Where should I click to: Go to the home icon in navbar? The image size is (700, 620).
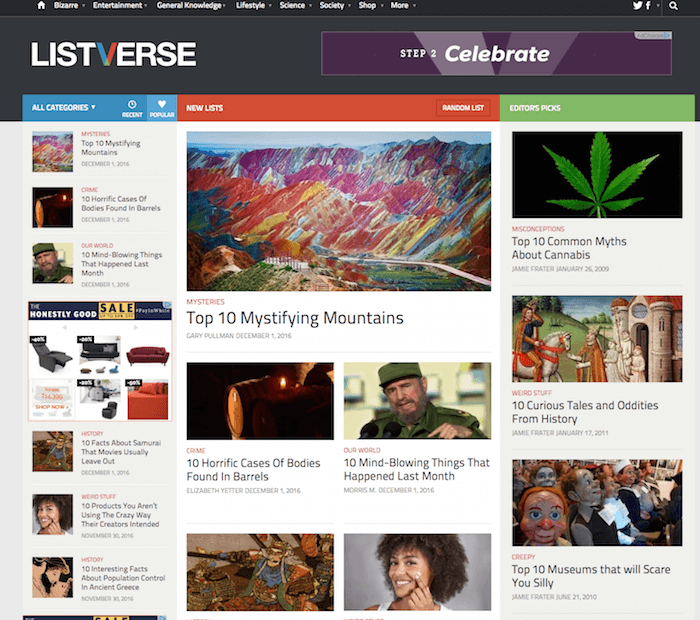click(x=41, y=5)
